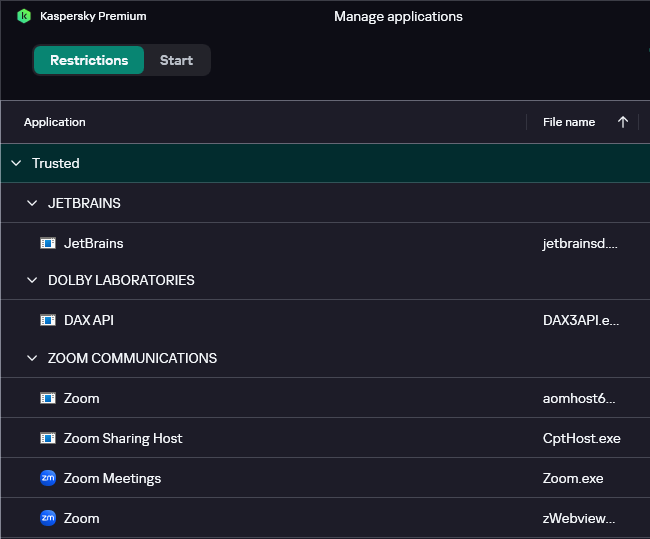
Task: Click the blue icon of the zWebview Zoom row
Action: [x=48, y=518]
